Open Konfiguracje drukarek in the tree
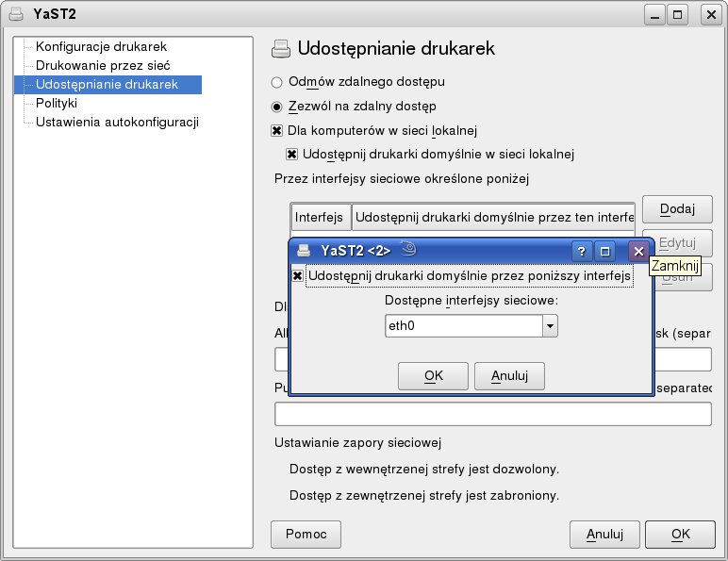The height and width of the screenshot is (561, 728). [101, 46]
